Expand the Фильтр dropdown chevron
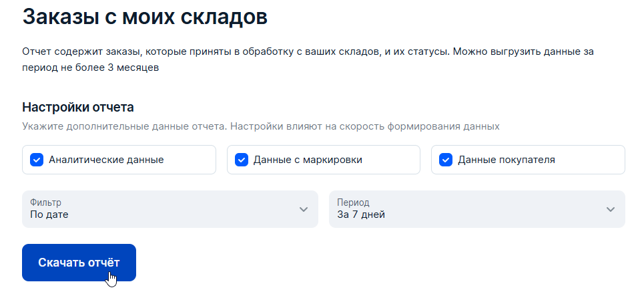Image resolution: width=644 pixels, height=290 pixels. [304, 209]
